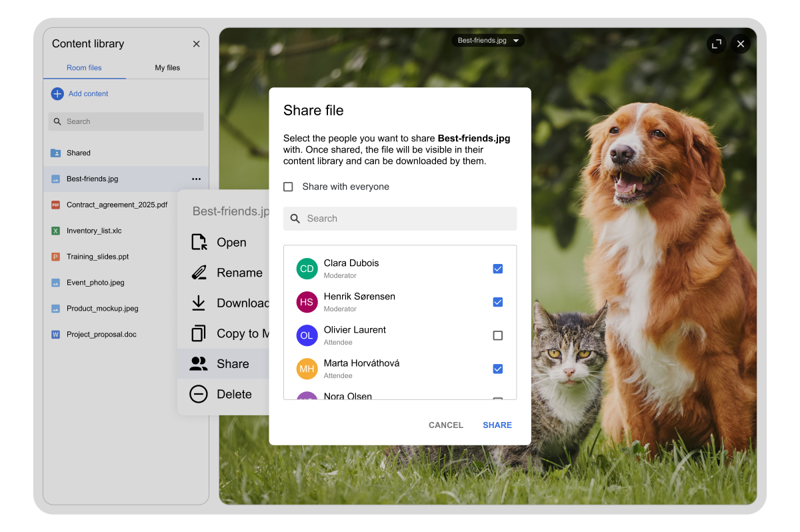Screen dimensions: 800x532
Task: Select the Contract_agreement_2025.pdf file icon
Action: click(x=56, y=205)
